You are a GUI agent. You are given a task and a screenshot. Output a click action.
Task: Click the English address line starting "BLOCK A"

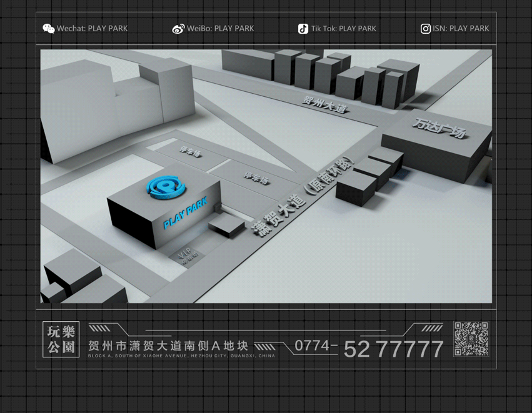181,356
